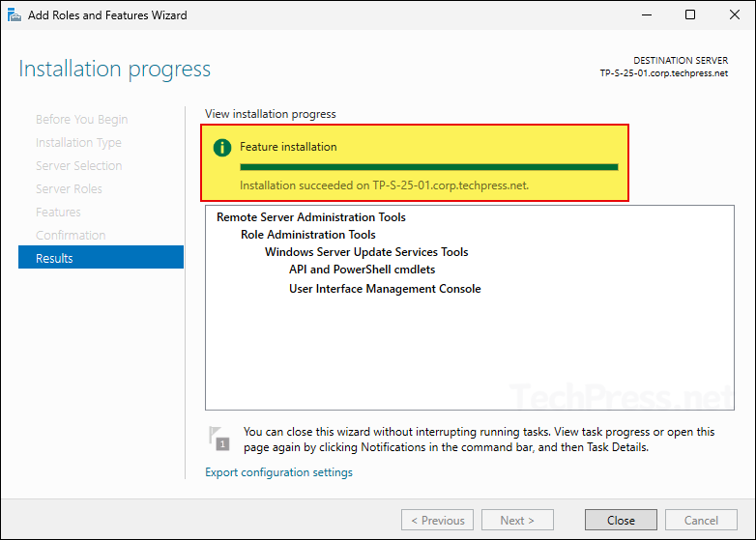Click the green installation progress bar
Viewport: 756px width, 540px height.
pyautogui.click(x=428, y=166)
